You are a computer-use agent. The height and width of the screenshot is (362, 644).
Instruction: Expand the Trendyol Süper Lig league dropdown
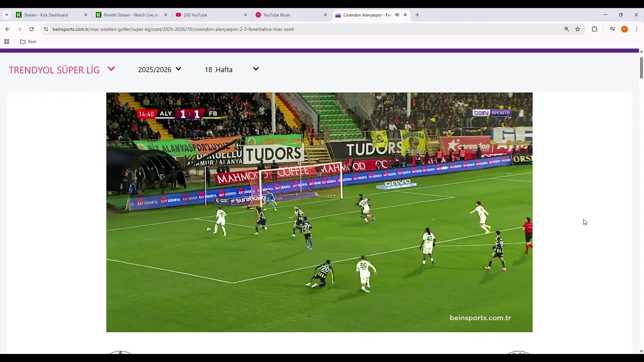(62, 70)
